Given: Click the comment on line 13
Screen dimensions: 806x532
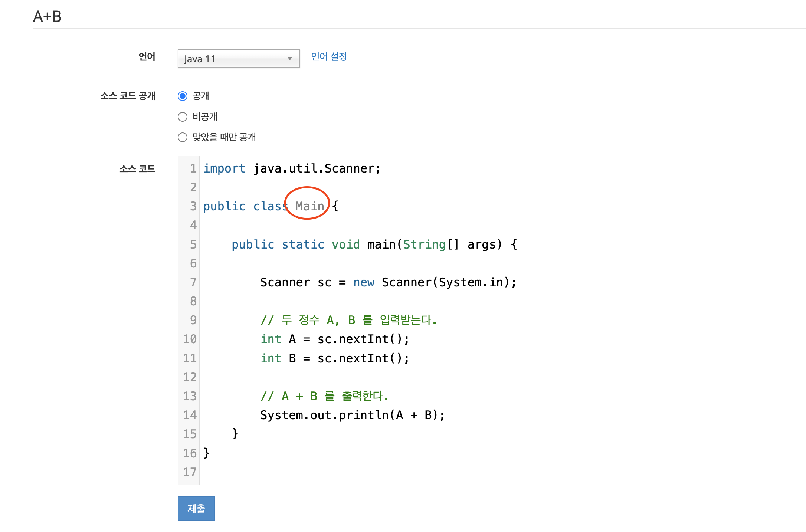Looking at the screenshot, I should coord(324,396).
